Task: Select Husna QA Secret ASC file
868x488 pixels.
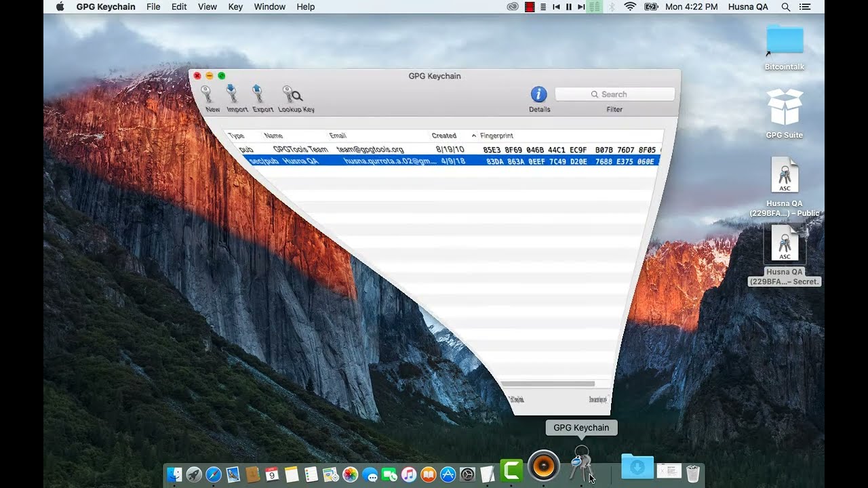Action: pos(785,244)
